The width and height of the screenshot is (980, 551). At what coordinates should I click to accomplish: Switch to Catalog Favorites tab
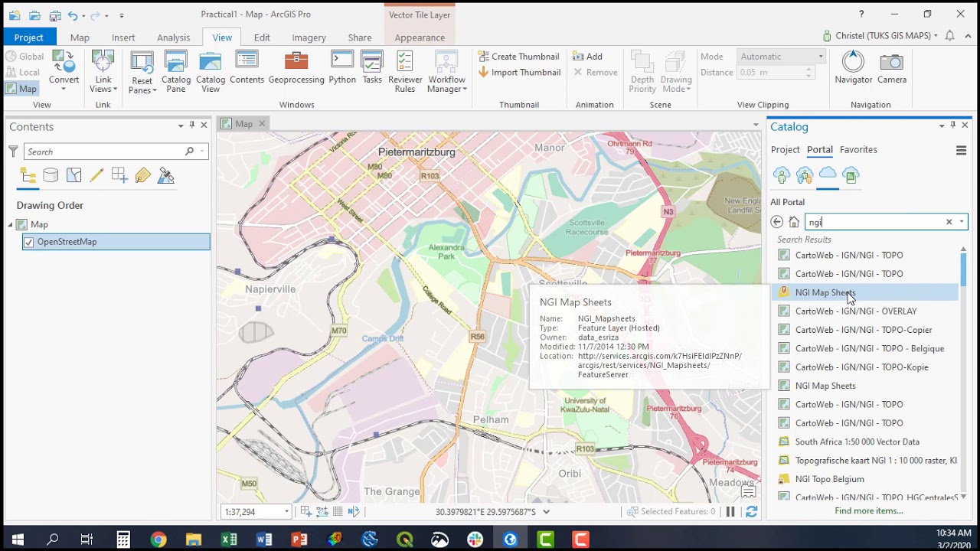[x=858, y=150]
